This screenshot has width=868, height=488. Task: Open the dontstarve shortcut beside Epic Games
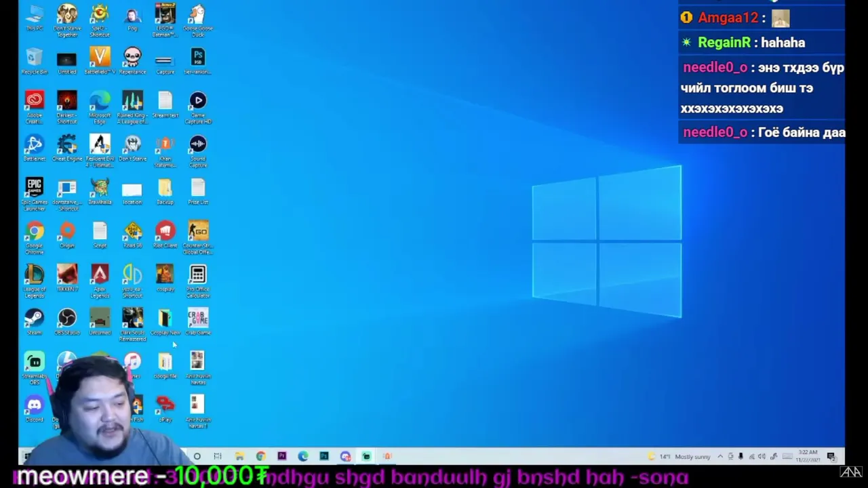[67, 194]
